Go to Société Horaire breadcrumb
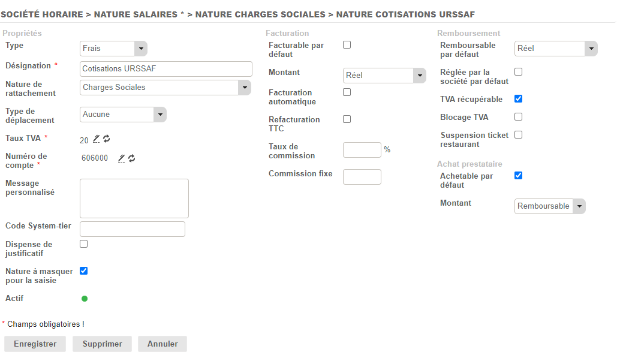Image resolution: width=623 pixels, height=364 pixels. point(42,14)
